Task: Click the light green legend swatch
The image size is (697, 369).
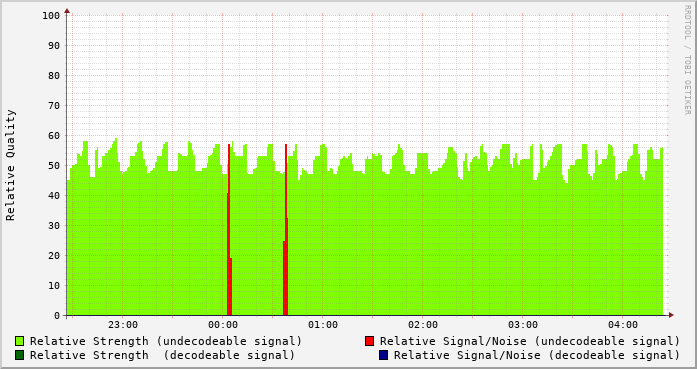Action: coord(19,341)
